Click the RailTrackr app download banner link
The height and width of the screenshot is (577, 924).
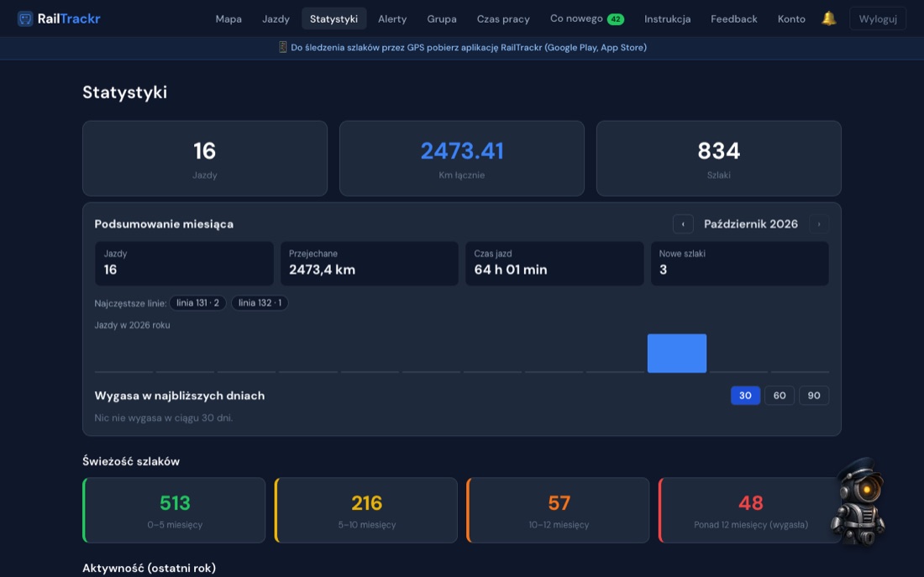point(469,48)
